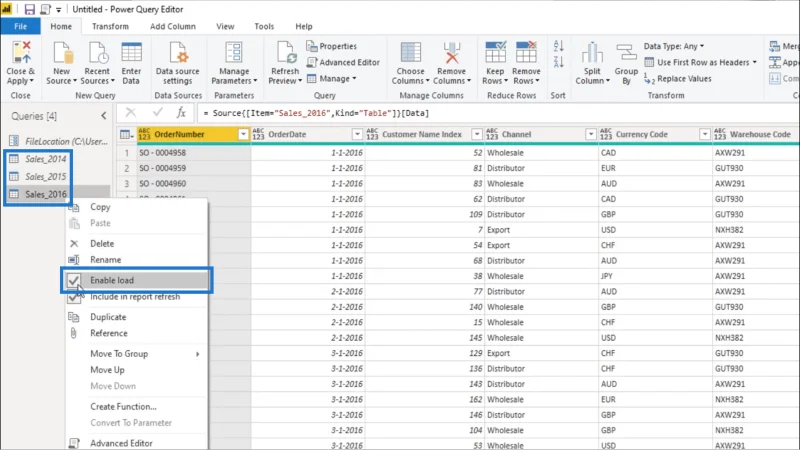Expand the Manage dropdown in Query group

[x=354, y=79]
